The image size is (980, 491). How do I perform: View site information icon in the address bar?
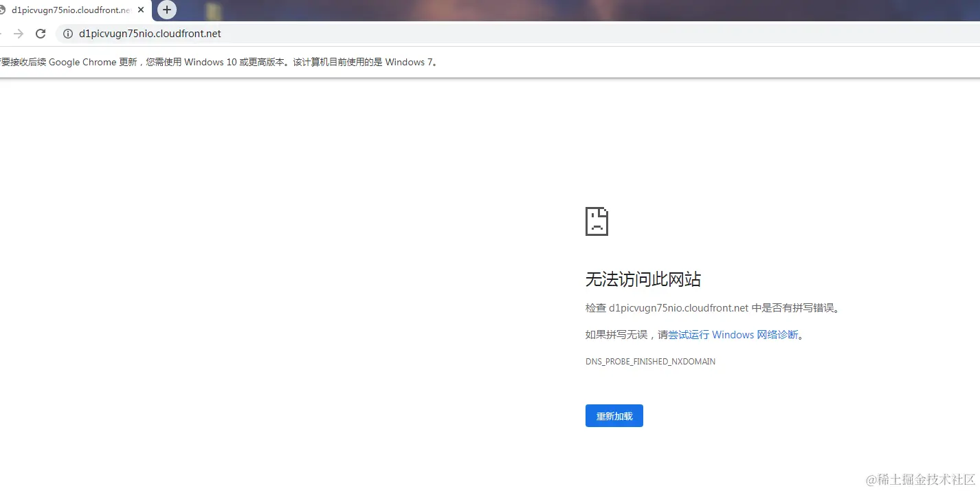[67, 34]
